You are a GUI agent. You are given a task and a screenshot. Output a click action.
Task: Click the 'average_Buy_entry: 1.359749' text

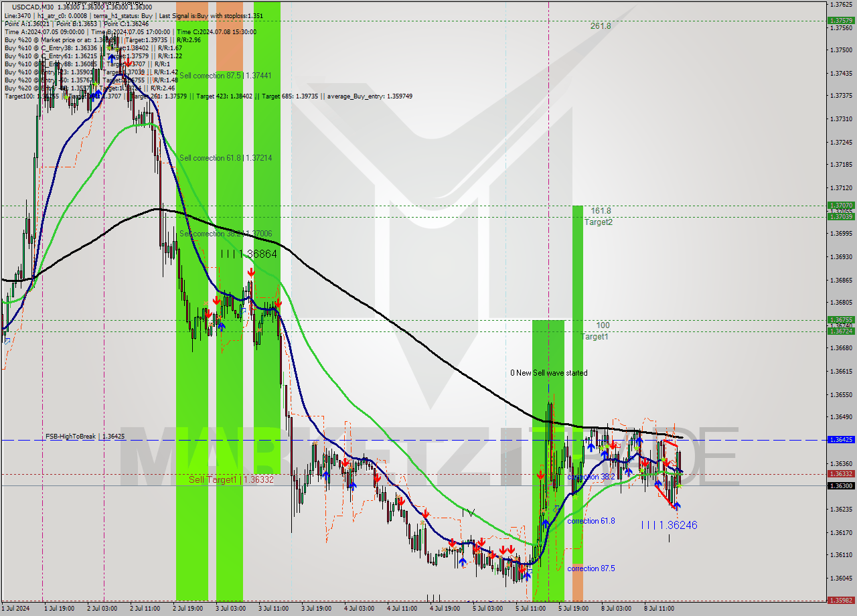pos(370,96)
